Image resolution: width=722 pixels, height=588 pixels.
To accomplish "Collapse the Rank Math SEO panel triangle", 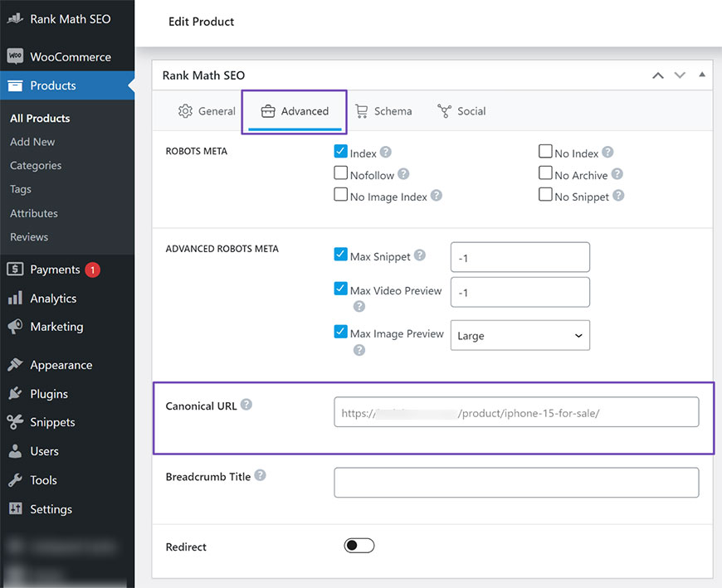I will (702, 75).
